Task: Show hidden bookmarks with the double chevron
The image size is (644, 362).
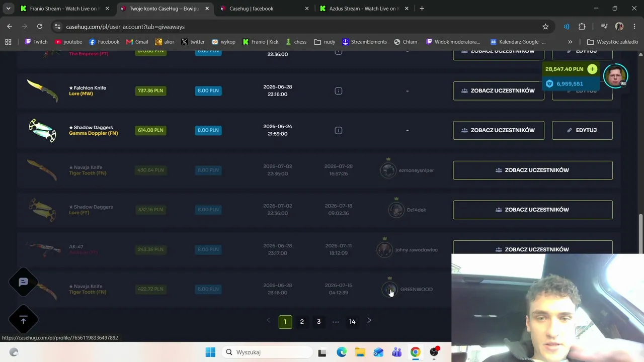Action: 570,42
